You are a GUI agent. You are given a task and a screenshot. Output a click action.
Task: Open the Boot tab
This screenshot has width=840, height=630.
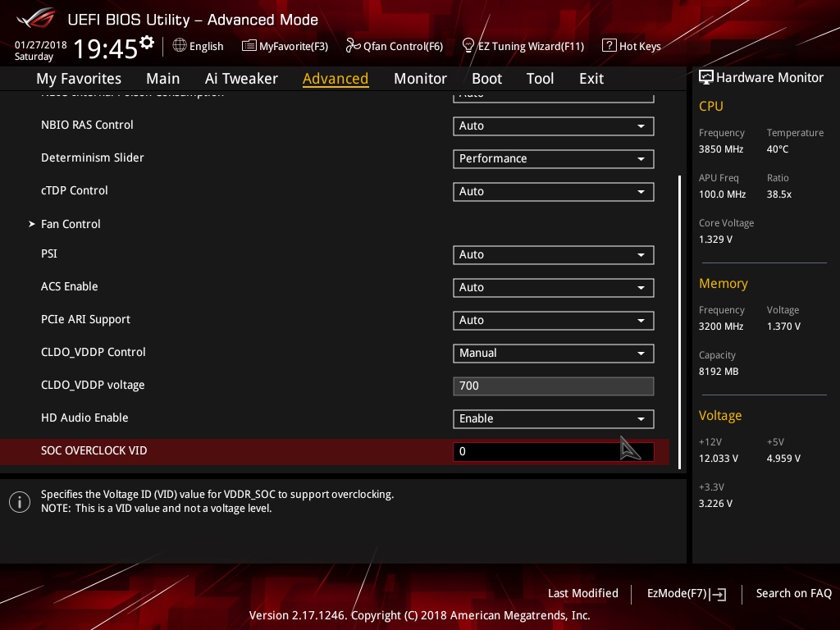click(x=487, y=79)
